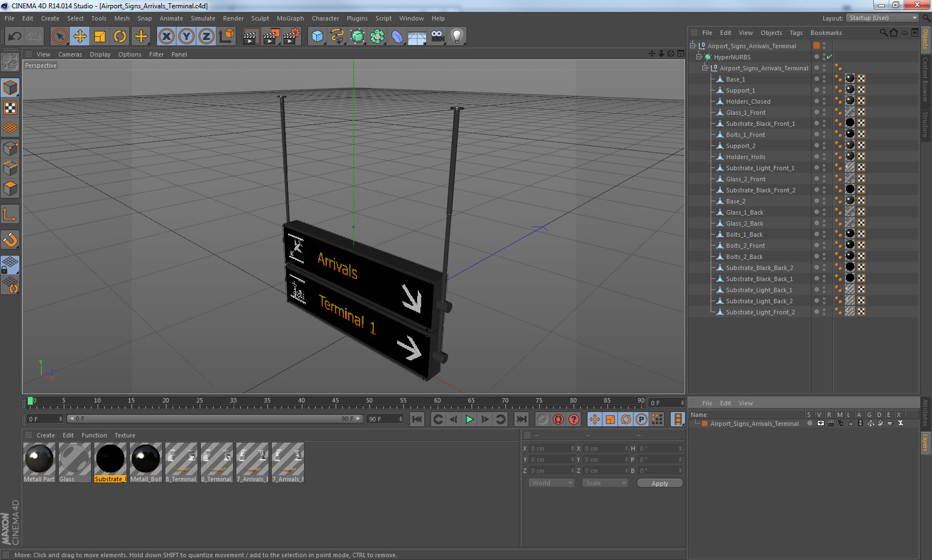Enable snapping magnet icon
932x560 pixels.
[x=11, y=240]
